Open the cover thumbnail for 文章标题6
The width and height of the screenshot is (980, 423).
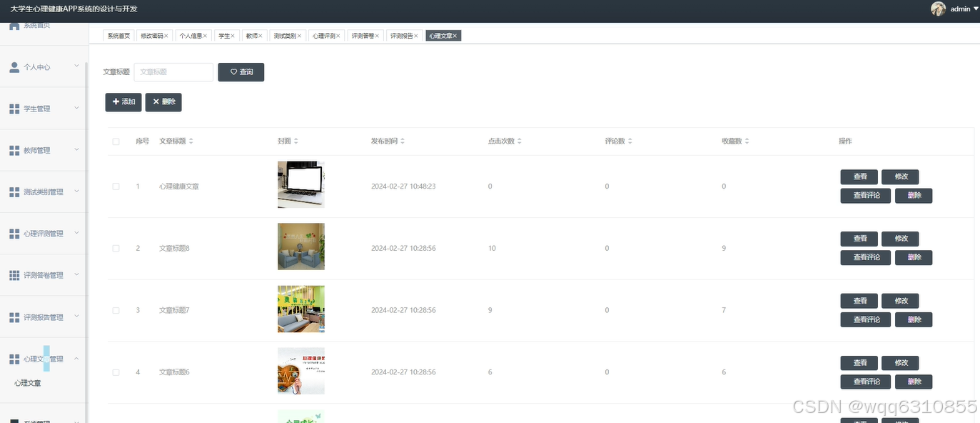301,371
